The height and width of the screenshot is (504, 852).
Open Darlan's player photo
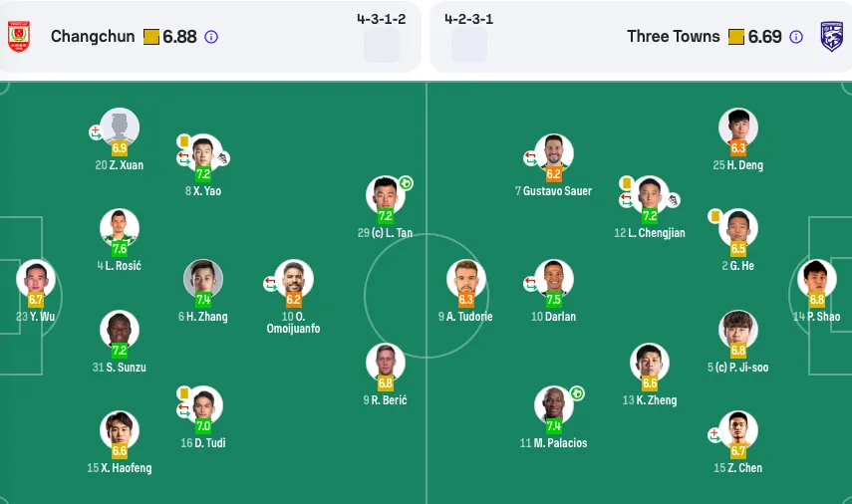554,279
